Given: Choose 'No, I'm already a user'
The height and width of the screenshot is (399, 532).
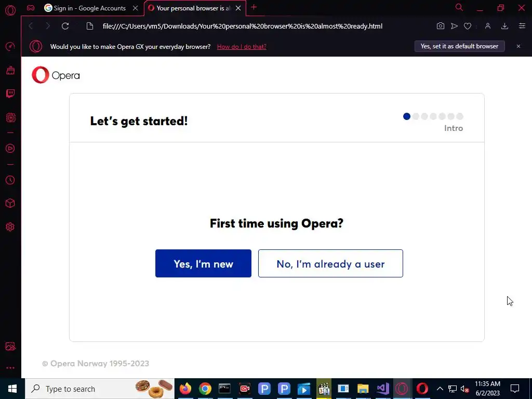Looking at the screenshot, I should [x=330, y=263].
